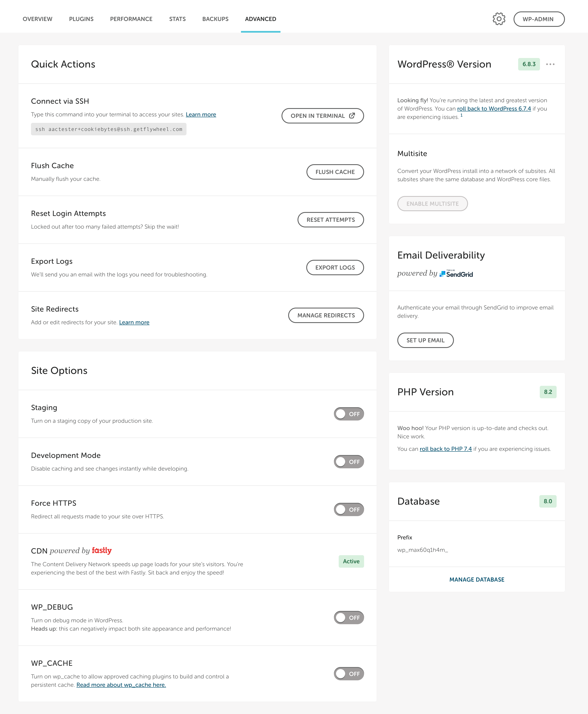Click the SSH command text box
Image resolution: width=588 pixels, height=714 pixels.
(x=109, y=129)
